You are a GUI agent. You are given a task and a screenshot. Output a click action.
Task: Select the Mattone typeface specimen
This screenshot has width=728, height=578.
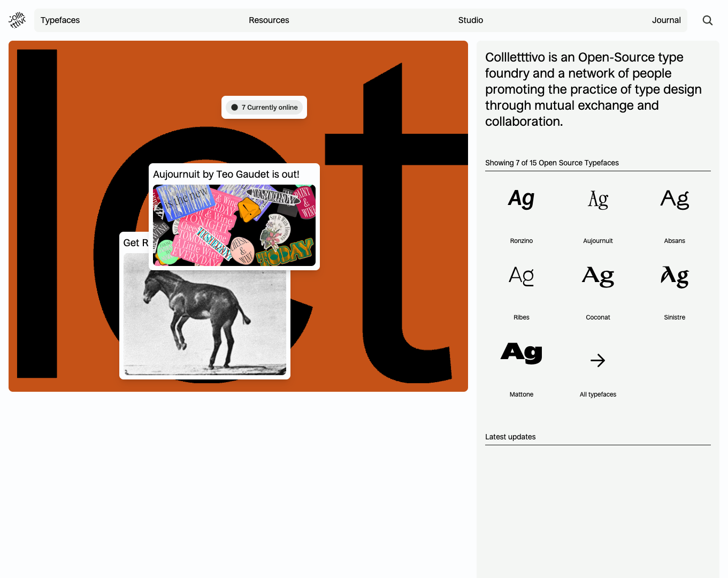[x=521, y=364]
